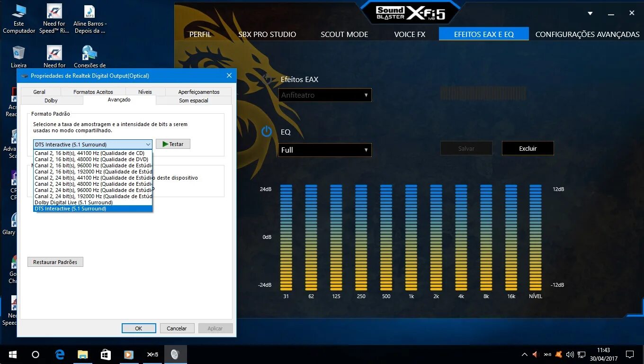Open Sound Blaster title dropdown arrow
644x364 pixels.
pos(590,14)
